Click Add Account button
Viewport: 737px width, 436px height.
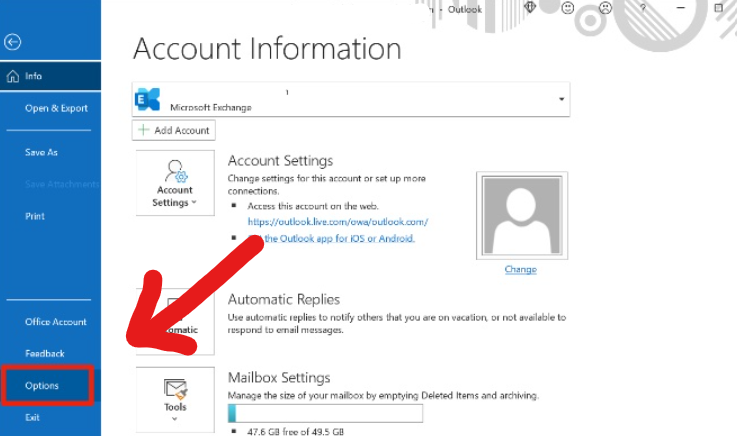click(x=174, y=130)
